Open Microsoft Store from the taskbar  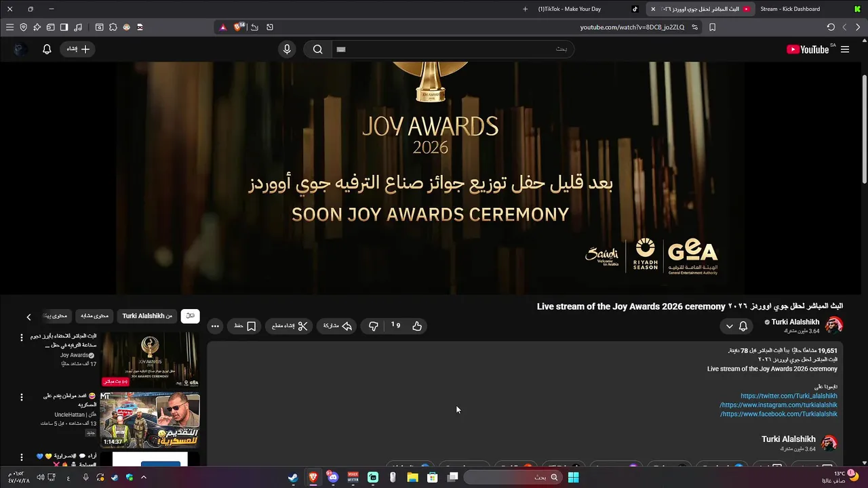pos(432,477)
